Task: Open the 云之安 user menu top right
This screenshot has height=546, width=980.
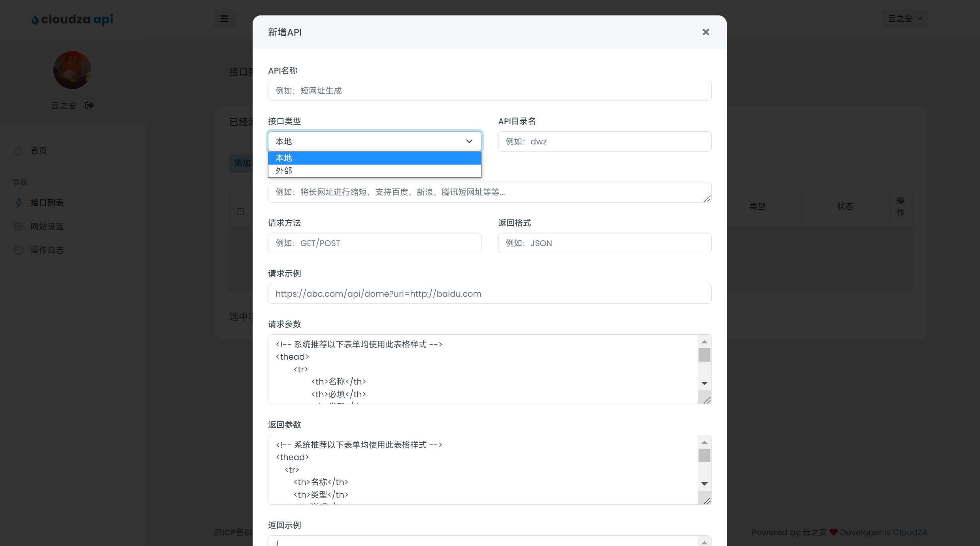Action: (x=905, y=19)
